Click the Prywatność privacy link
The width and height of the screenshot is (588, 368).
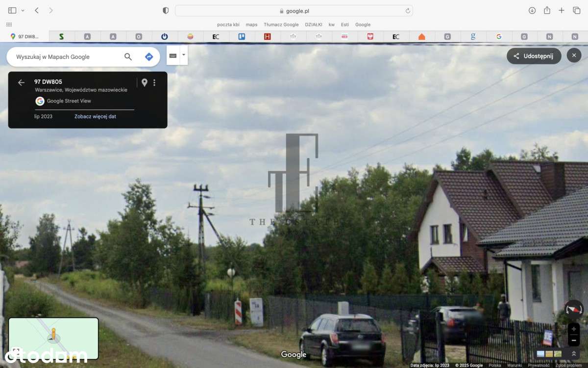pyautogui.click(x=539, y=365)
